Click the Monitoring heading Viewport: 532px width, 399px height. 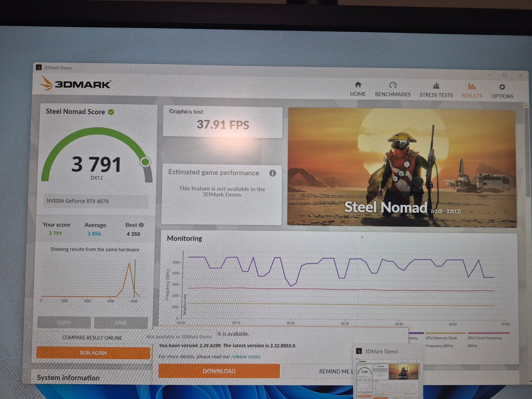pos(184,238)
